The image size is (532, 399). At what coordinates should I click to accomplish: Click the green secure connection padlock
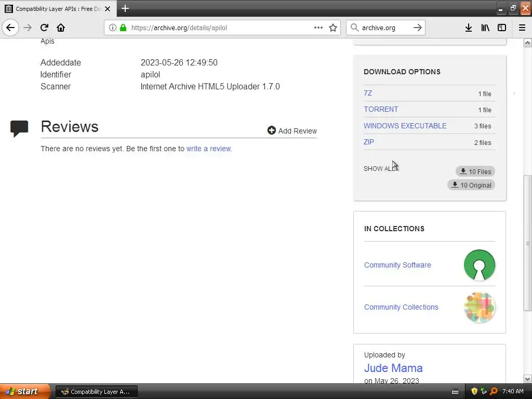coord(123,28)
